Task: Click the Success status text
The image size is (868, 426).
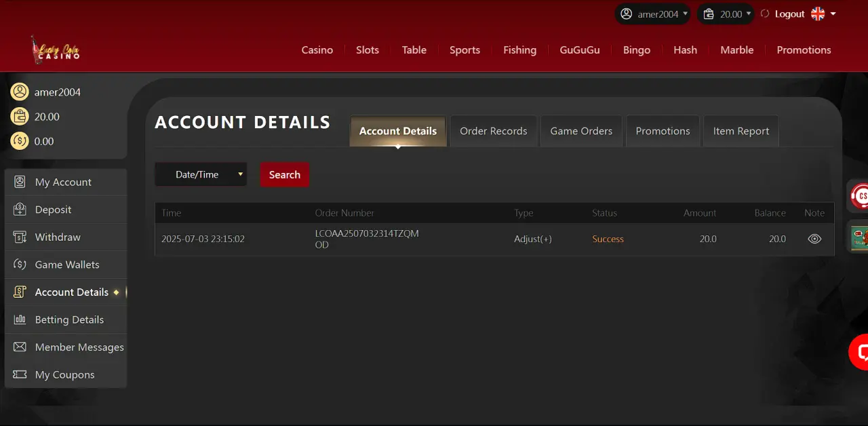Action: (608, 239)
